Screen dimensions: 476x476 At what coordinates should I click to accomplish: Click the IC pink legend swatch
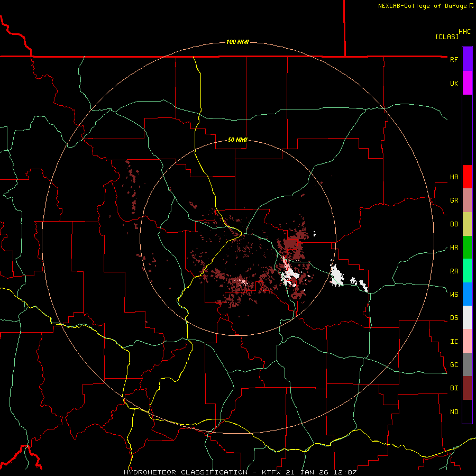pyautogui.click(x=467, y=341)
